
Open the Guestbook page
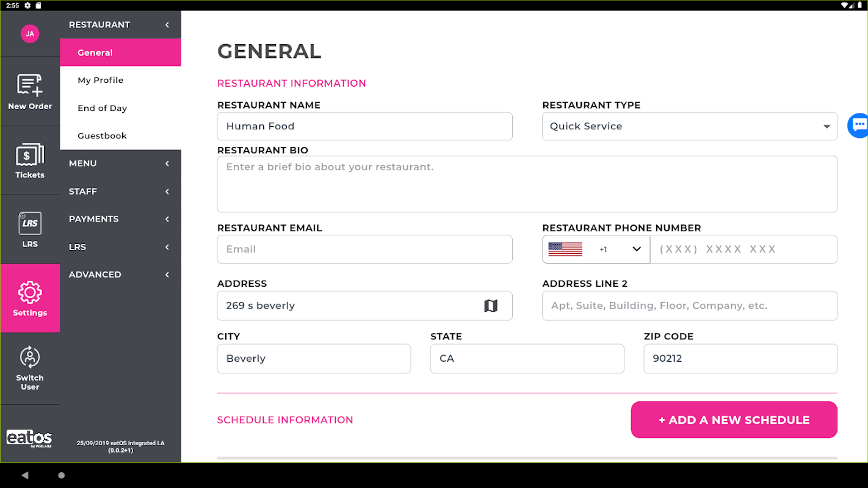click(x=103, y=136)
